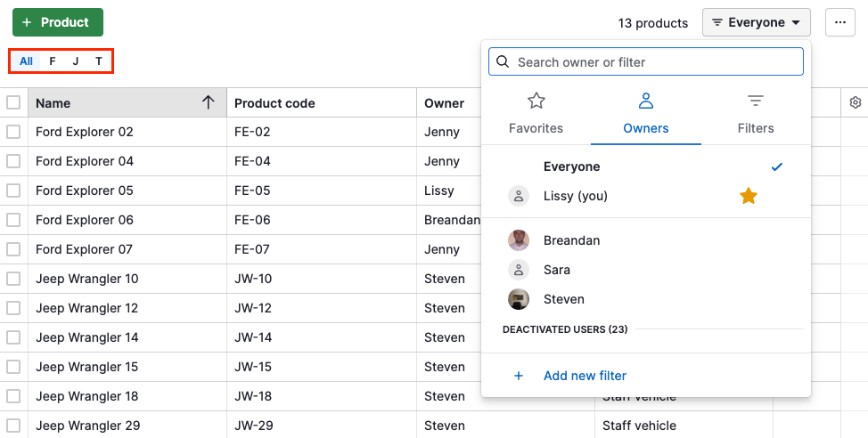Click Staff vehicle in Jeep Wrangler 29 row
868x438 pixels.
point(639,426)
